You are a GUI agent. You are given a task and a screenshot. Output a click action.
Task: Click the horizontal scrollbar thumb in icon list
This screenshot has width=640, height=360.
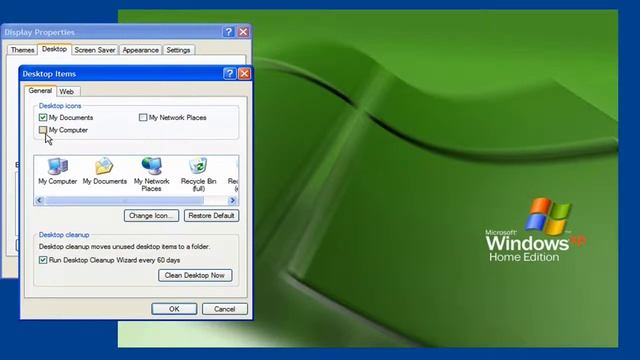pos(124,200)
